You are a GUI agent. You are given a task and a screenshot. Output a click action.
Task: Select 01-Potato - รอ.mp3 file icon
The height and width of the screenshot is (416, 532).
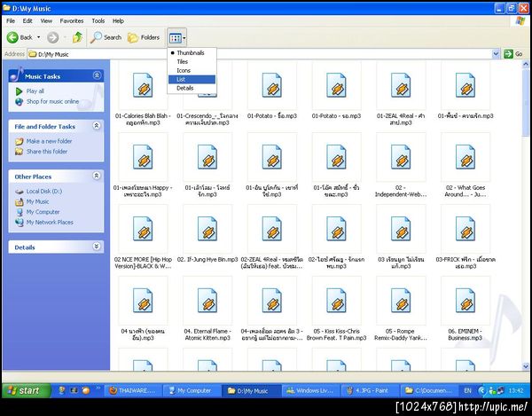[336, 85]
